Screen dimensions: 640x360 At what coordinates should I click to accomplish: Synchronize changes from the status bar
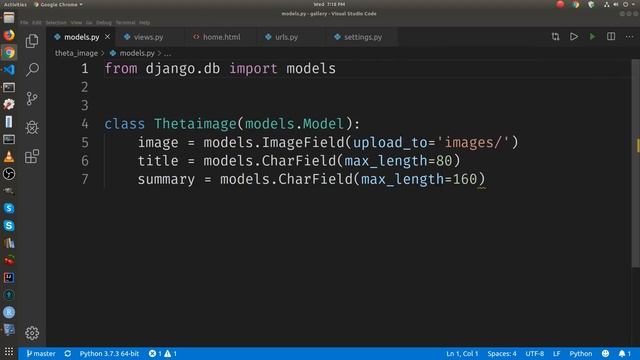[68, 353]
